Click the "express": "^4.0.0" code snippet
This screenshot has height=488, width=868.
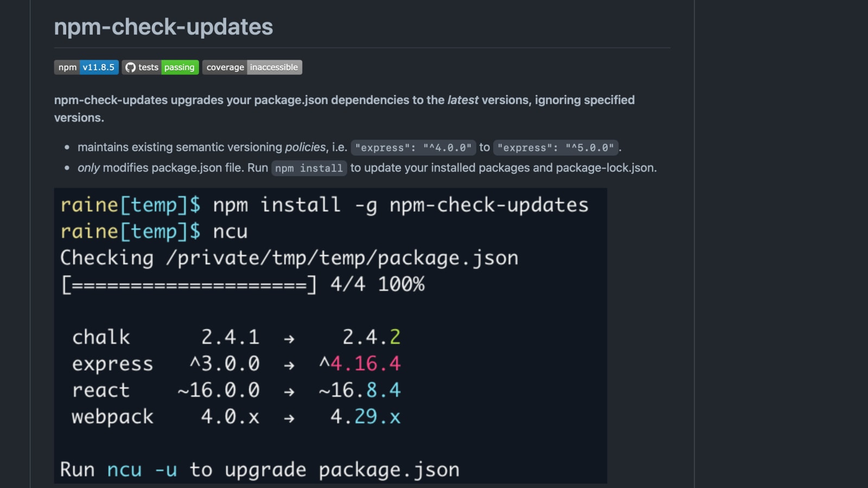tap(413, 147)
